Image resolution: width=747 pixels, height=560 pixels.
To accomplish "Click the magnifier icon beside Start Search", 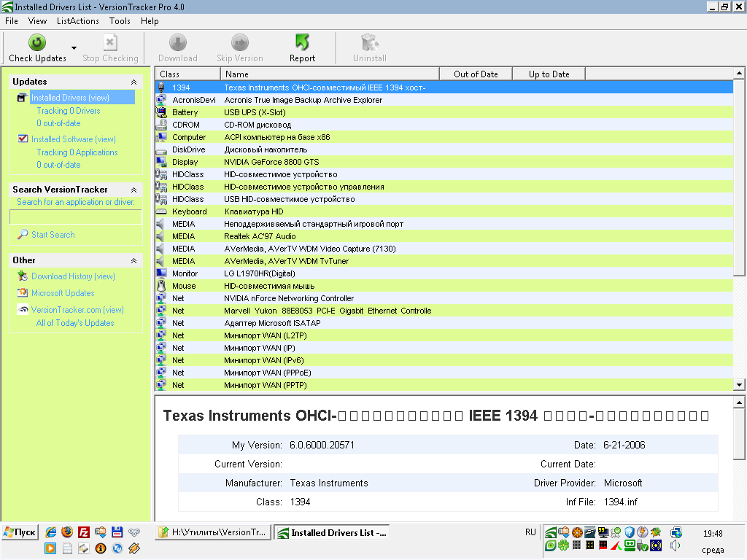I will point(23,234).
